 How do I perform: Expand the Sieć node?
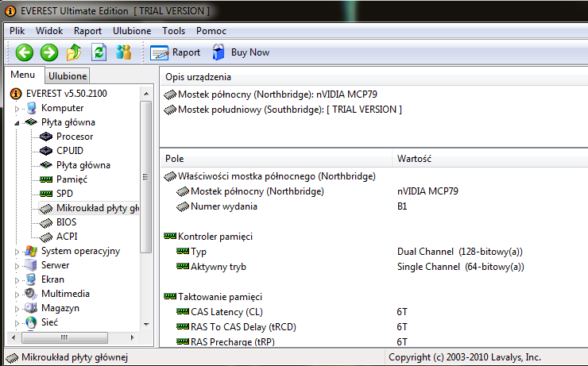click(17, 323)
